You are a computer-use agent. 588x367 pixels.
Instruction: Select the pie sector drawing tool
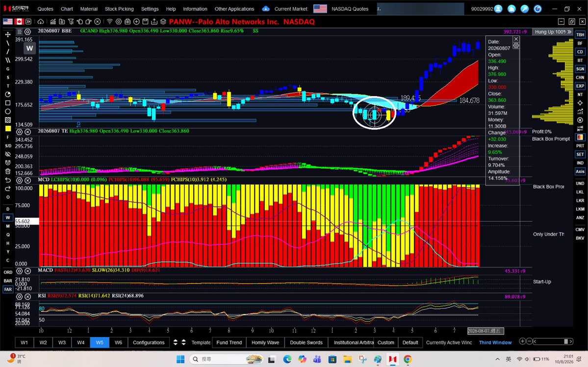7,95
